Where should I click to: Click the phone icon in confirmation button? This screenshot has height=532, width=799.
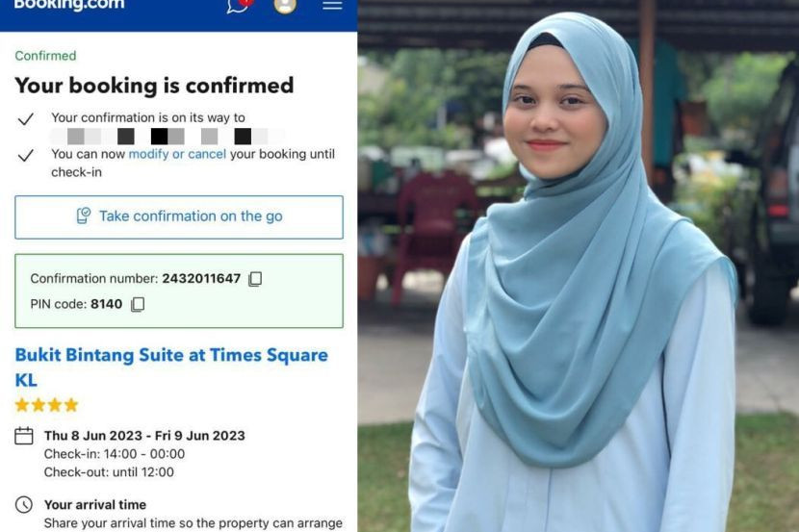click(83, 215)
